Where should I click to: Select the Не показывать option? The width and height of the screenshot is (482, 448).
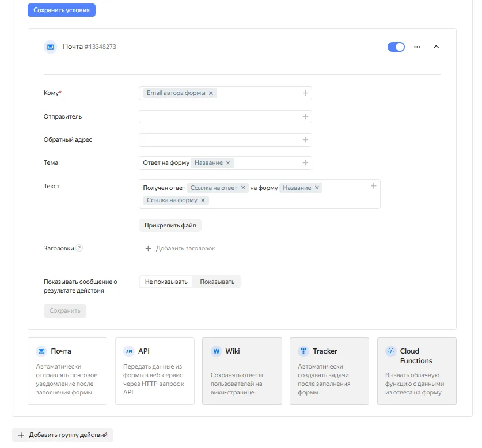(x=166, y=282)
